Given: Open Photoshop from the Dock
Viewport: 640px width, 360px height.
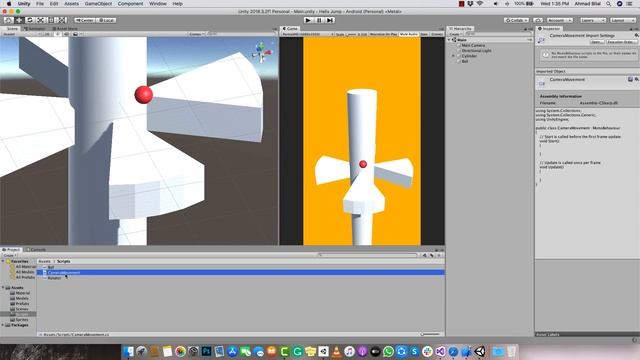Looking at the screenshot, I should (x=207, y=351).
